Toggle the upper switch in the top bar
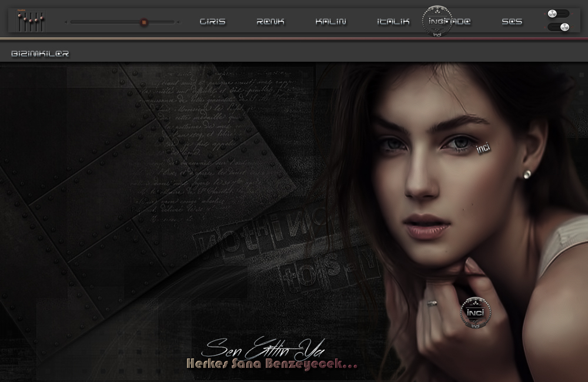Viewport: 588px width, 382px height. [x=558, y=14]
